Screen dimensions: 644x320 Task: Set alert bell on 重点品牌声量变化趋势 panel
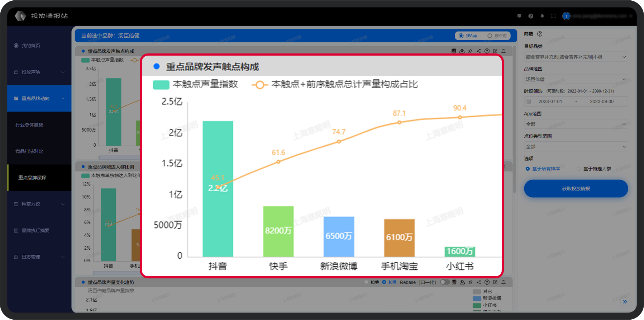pyautogui.click(x=504, y=282)
